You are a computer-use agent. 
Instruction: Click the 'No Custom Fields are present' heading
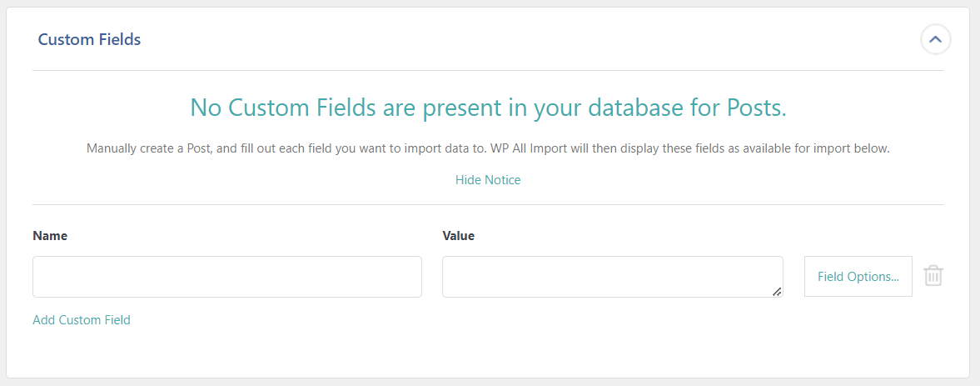pos(488,108)
